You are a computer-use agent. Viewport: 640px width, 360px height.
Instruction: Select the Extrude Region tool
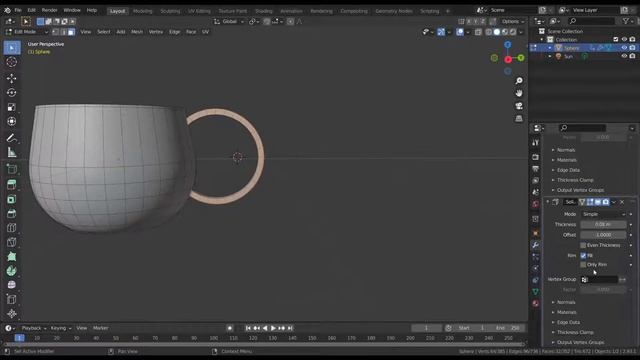click(x=12, y=184)
